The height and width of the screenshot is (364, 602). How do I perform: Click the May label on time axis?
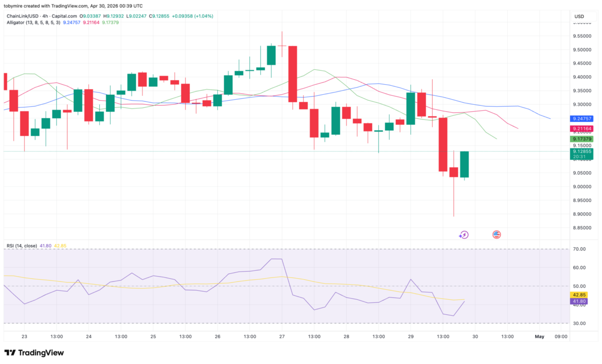(x=539, y=336)
